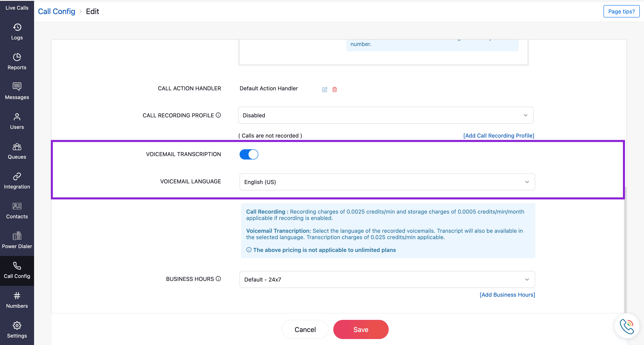Expand the Call Recording Profile dropdown
Image resolution: width=644 pixels, height=345 pixels.
coord(385,115)
